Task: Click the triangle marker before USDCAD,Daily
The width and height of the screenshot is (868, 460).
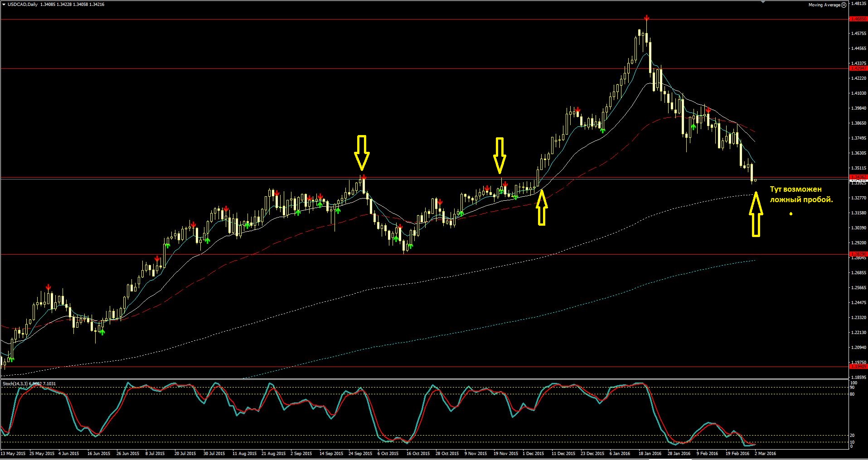Action: [x=4, y=5]
